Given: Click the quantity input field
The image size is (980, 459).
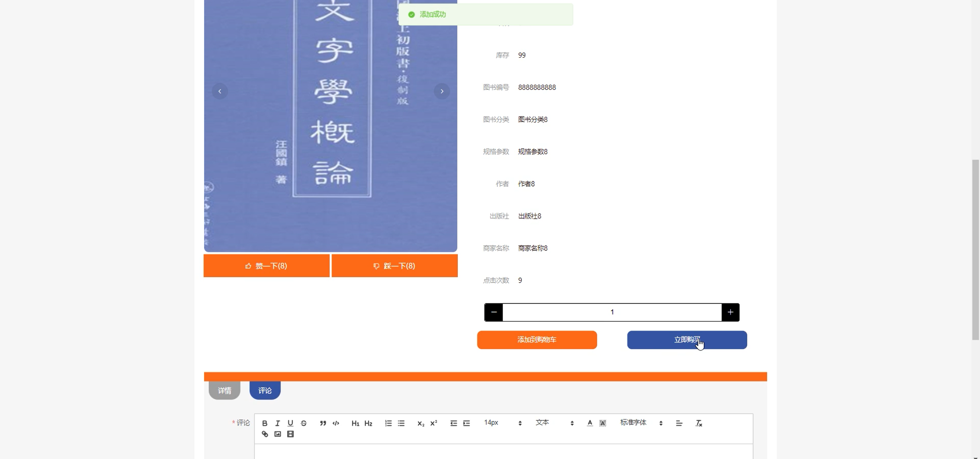Looking at the screenshot, I should (612, 312).
